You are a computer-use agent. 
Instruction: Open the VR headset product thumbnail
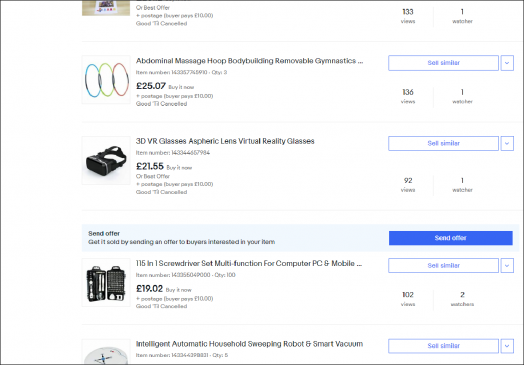click(x=106, y=160)
